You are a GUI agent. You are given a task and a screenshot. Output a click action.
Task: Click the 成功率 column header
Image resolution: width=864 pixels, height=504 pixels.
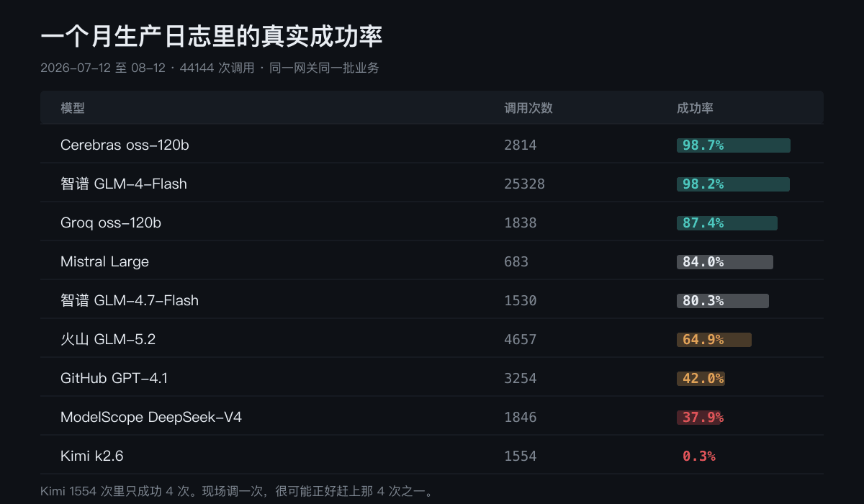(x=695, y=108)
